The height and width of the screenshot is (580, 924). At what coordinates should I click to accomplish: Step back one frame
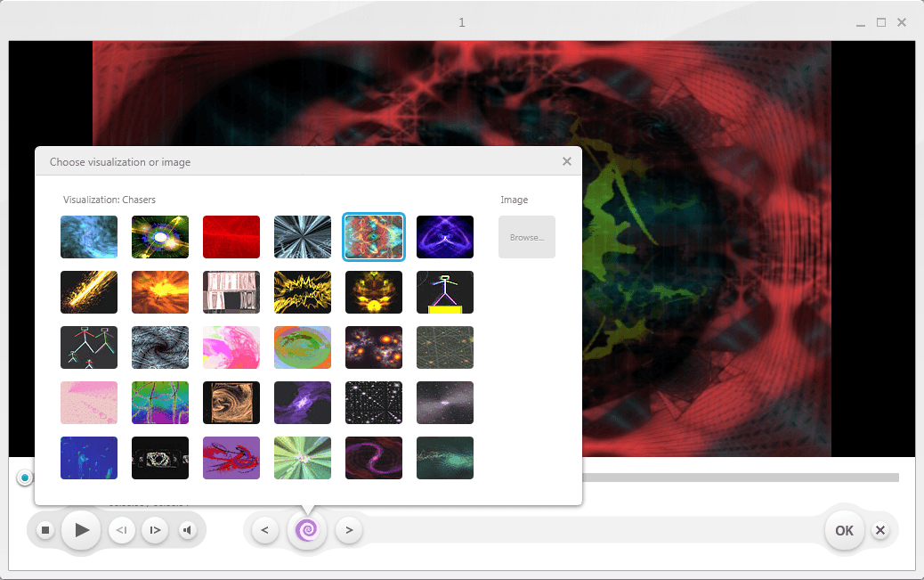(x=122, y=531)
